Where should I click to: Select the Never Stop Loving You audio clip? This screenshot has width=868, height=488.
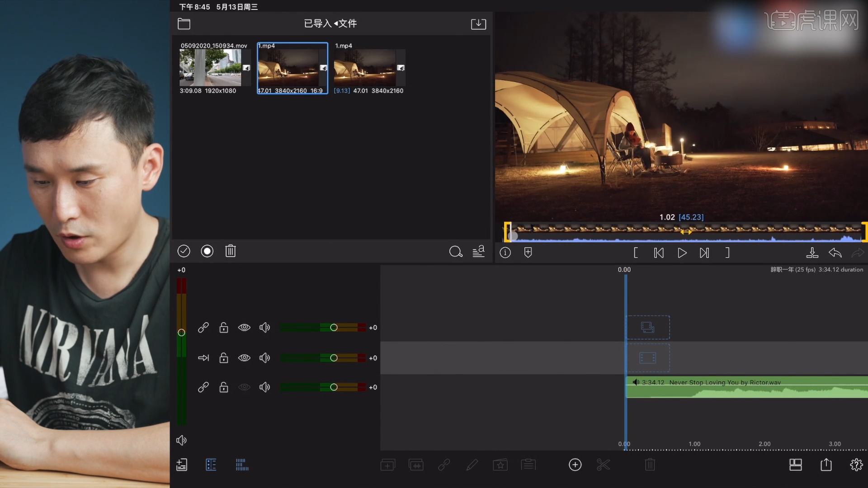click(747, 387)
